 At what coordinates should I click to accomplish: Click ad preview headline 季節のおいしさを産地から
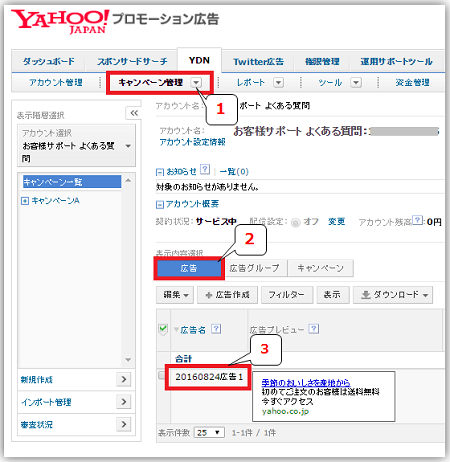click(x=306, y=382)
